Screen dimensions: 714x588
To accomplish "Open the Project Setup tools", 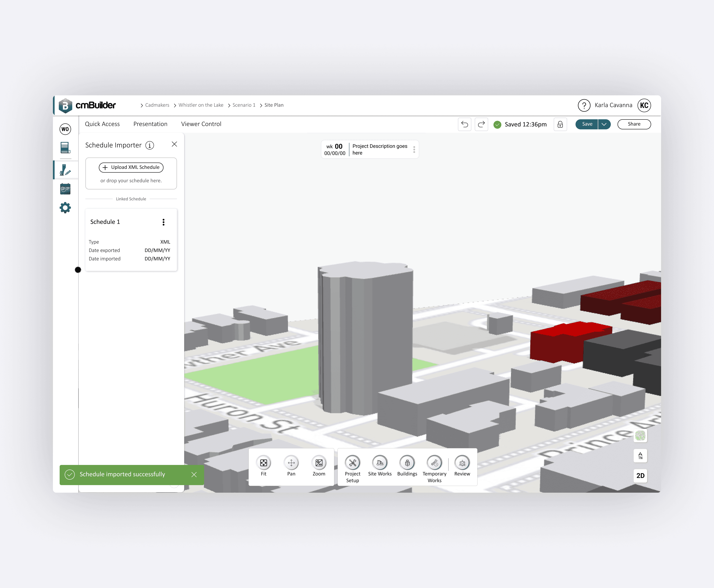I will [352, 463].
